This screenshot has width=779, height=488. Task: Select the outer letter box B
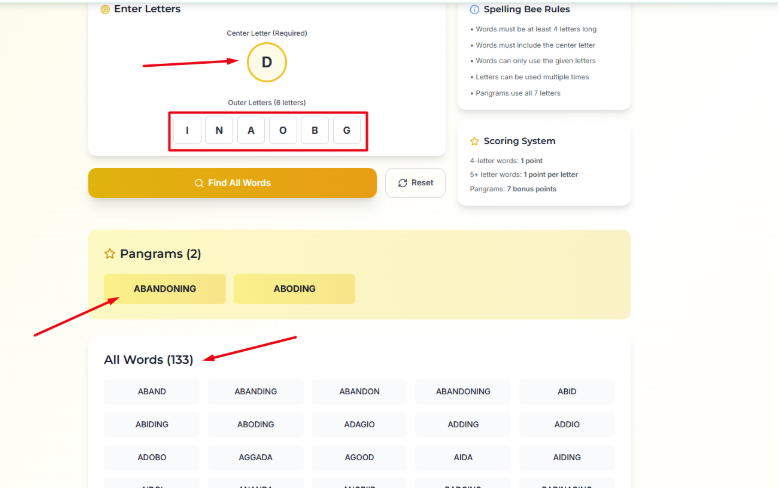[314, 130]
